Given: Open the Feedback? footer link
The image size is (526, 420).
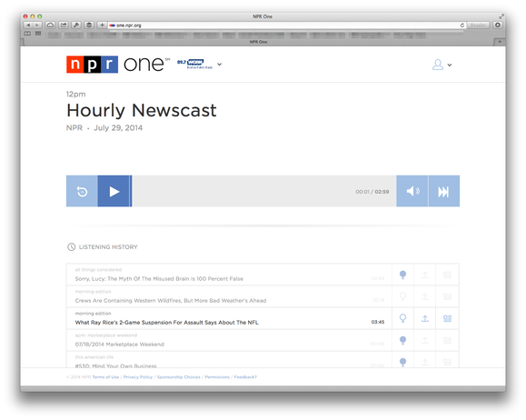Looking at the screenshot, I should (x=245, y=377).
